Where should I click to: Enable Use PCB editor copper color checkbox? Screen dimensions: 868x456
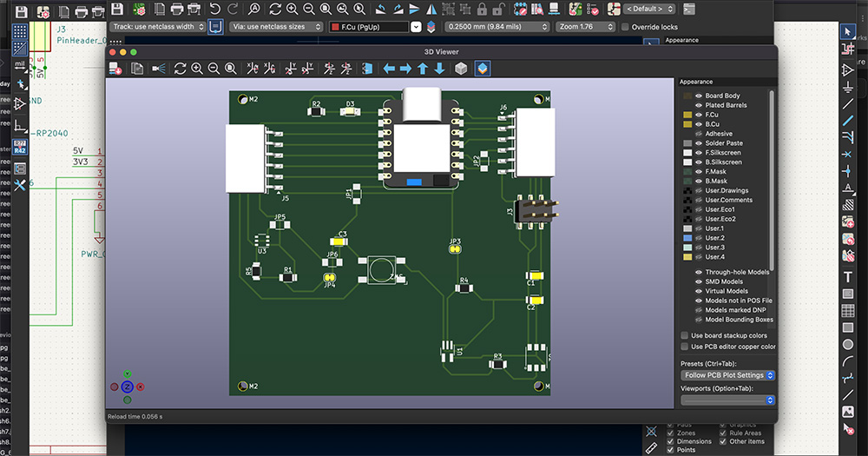685,347
